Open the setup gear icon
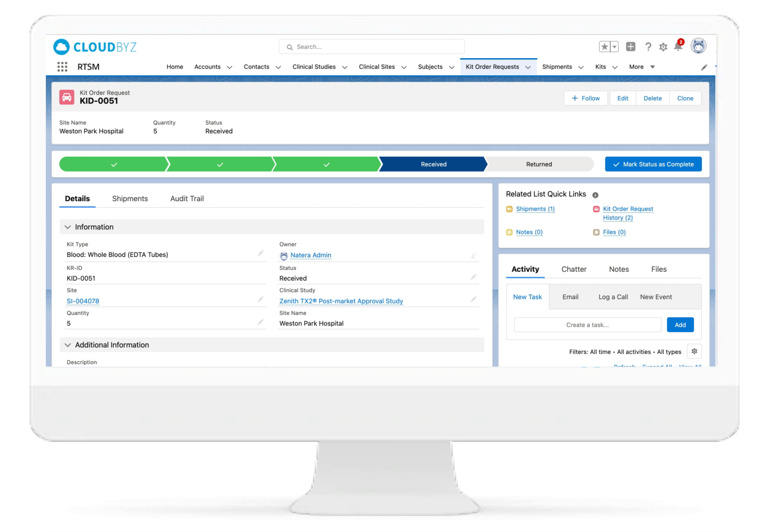This screenshot has height=532, width=769. 663,47
